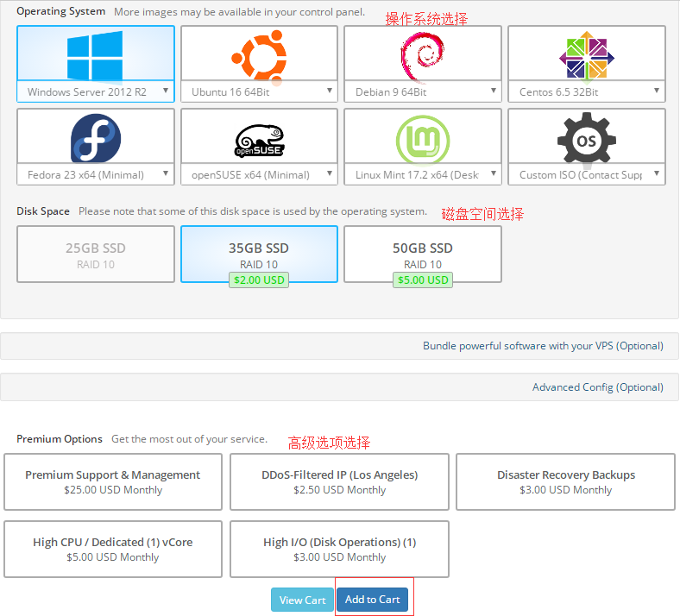Expand the Custom ISO dropdown

(586, 174)
